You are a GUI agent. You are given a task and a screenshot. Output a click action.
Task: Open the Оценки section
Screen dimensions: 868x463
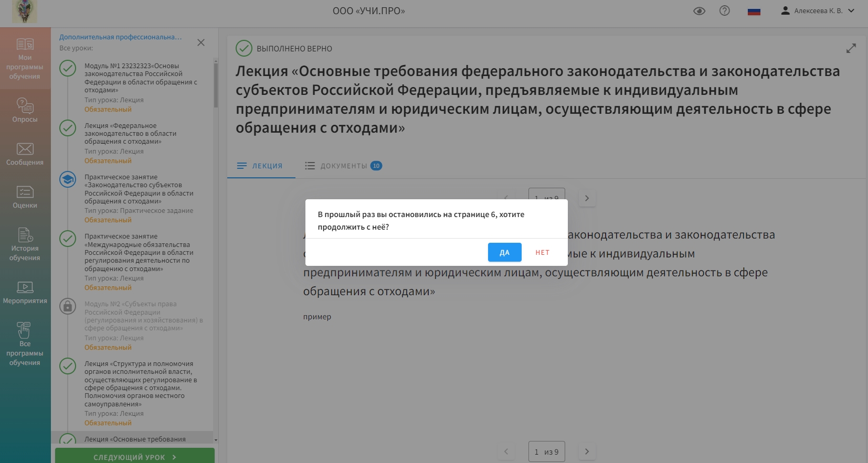(x=25, y=197)
